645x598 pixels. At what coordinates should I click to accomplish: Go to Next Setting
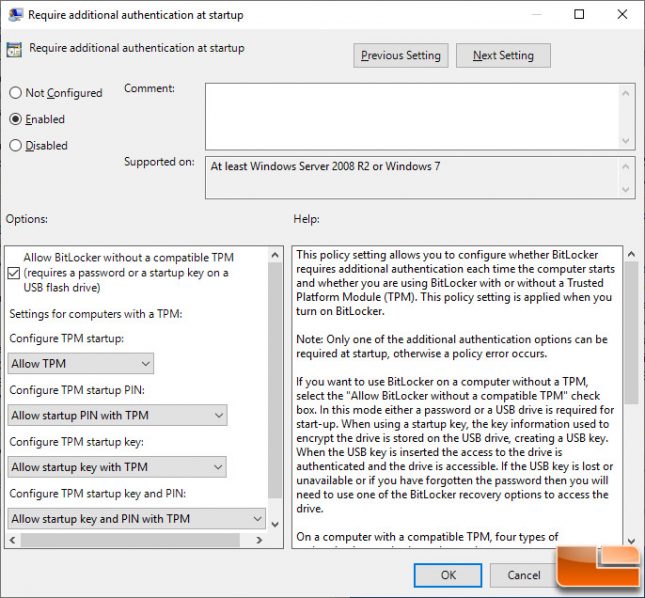point(503,56)
